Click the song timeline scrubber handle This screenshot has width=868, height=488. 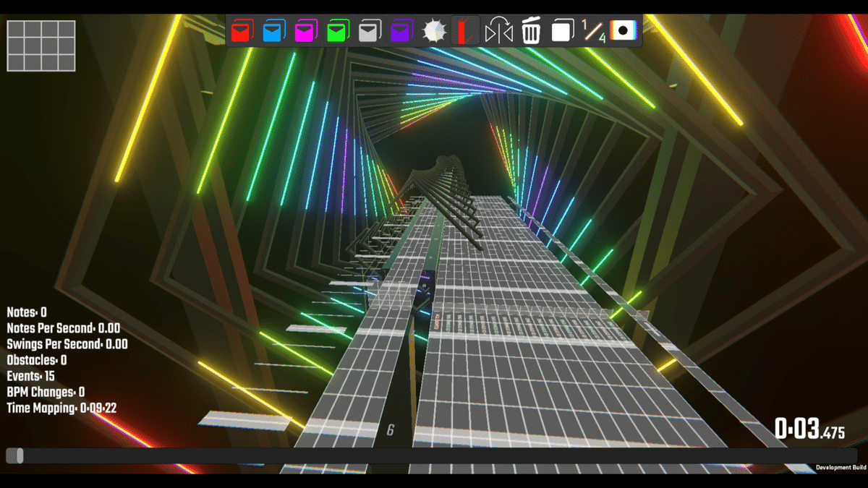[x=20, y=455]
